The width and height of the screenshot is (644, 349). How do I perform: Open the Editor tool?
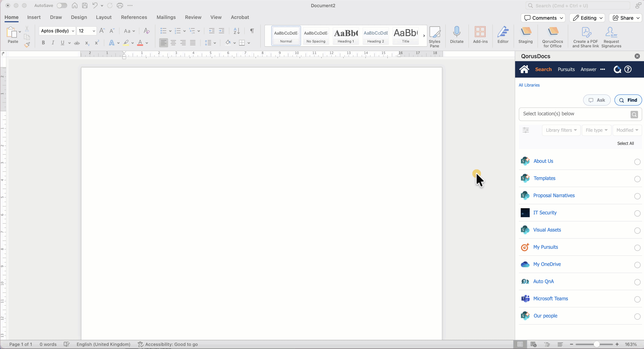pyautogui.click(x=503, y=35)
